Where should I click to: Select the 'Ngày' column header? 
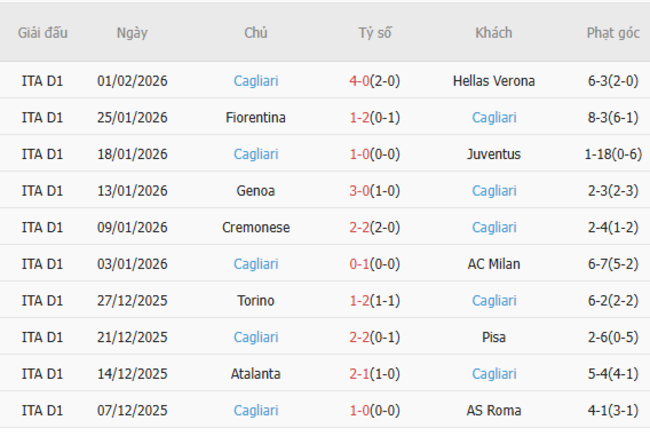pos(132,32)
